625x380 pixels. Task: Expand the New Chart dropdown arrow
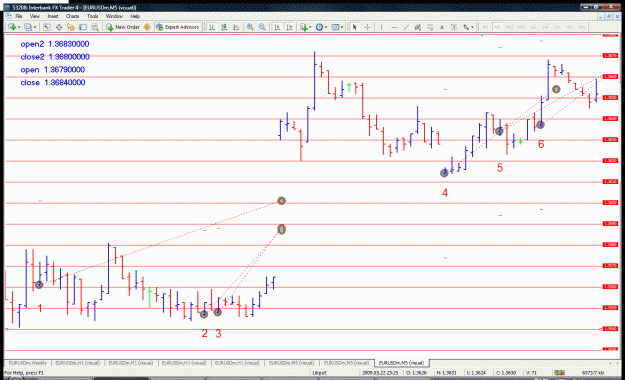19,27
